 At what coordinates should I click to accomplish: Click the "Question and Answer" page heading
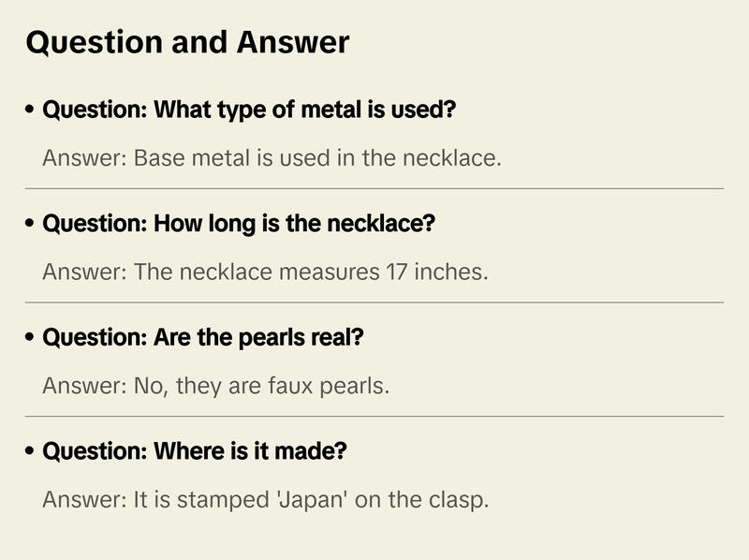click(x=187, y=42)
